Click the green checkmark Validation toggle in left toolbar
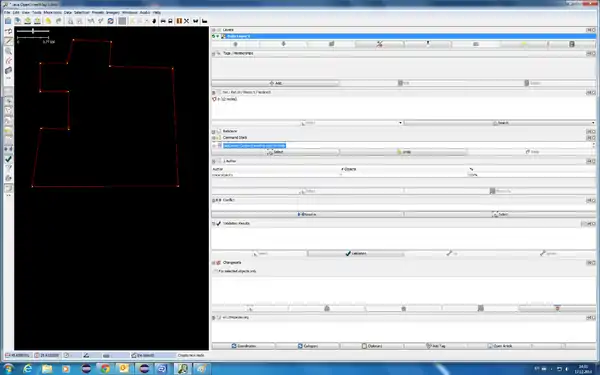 pos(8,159)
